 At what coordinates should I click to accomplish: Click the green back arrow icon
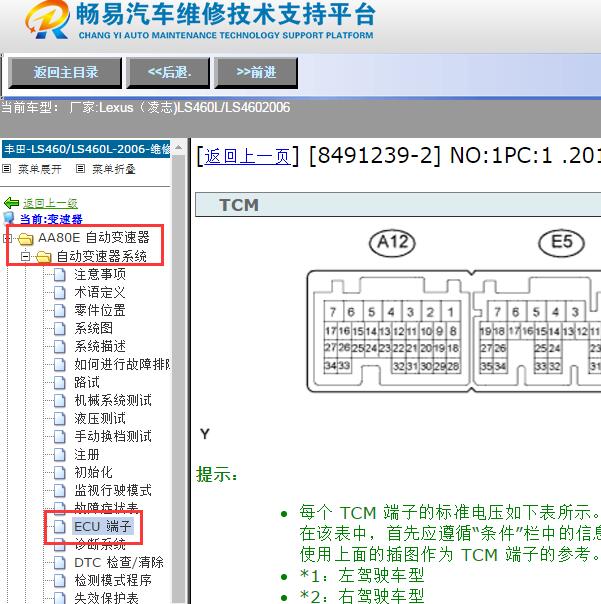tap(11, 203)
